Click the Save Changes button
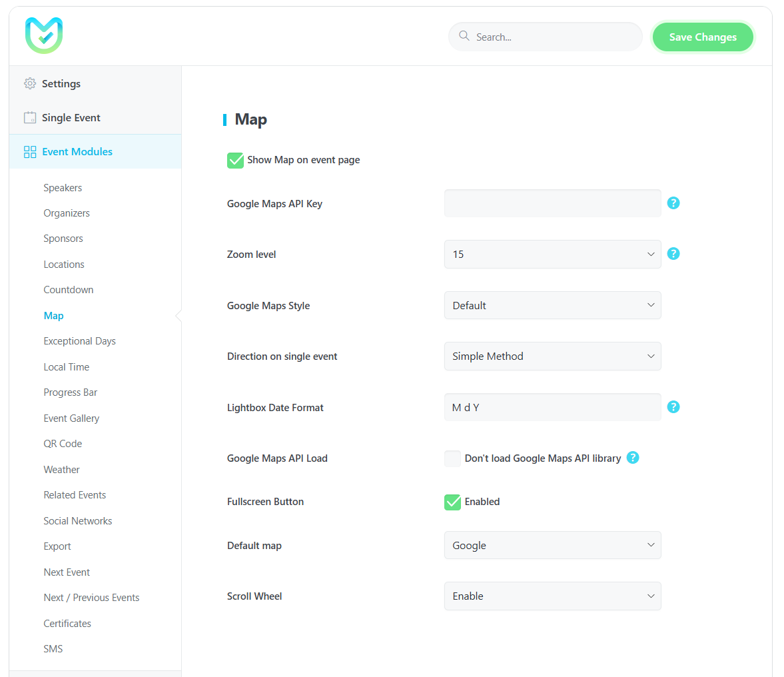 (702, 37)
